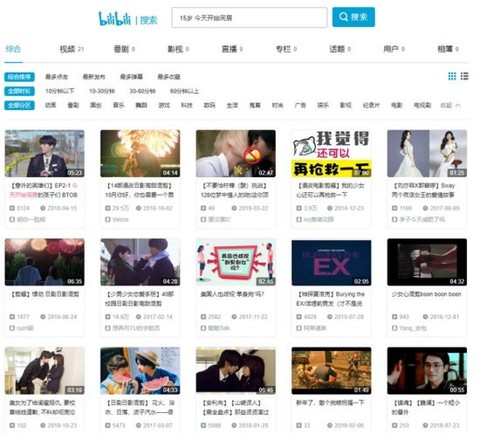This screenshot has width=480, height=434.
Task: Open thumbnail with 00:55 duration
Action: tap(427, 371)
